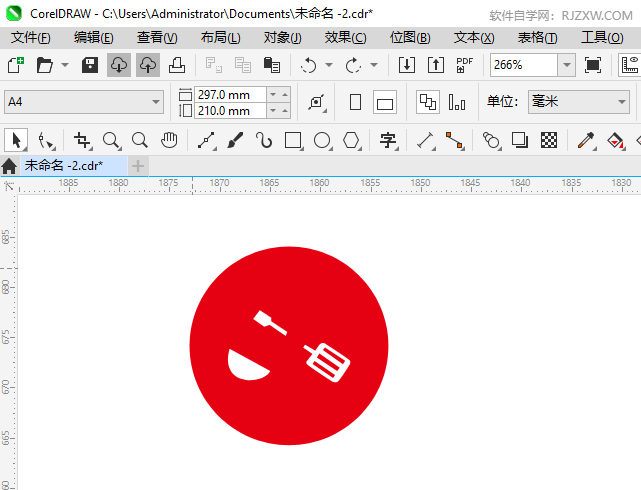Switch to portrait orientation
The height and width of the screenshot is (490, 641).
coord(356,102)
